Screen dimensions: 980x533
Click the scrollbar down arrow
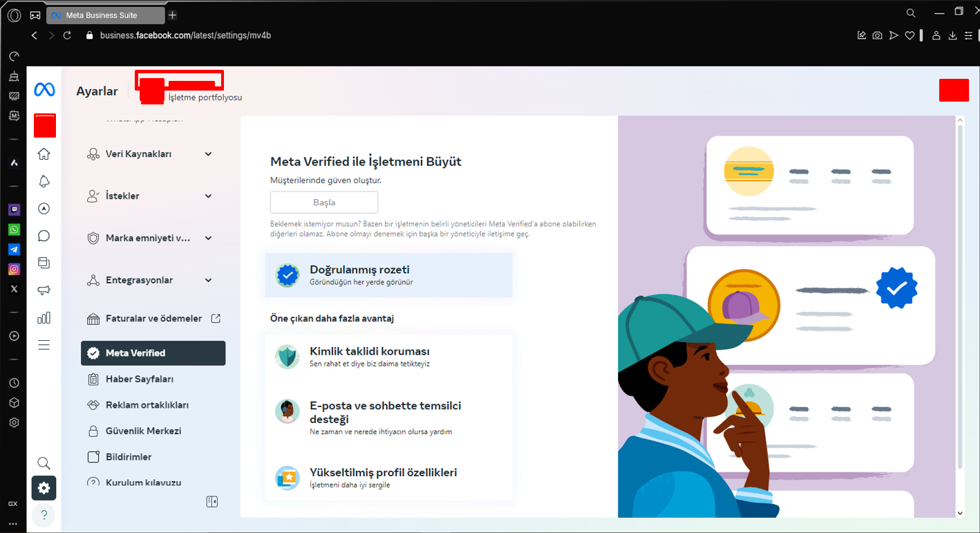tap(959, 513)
